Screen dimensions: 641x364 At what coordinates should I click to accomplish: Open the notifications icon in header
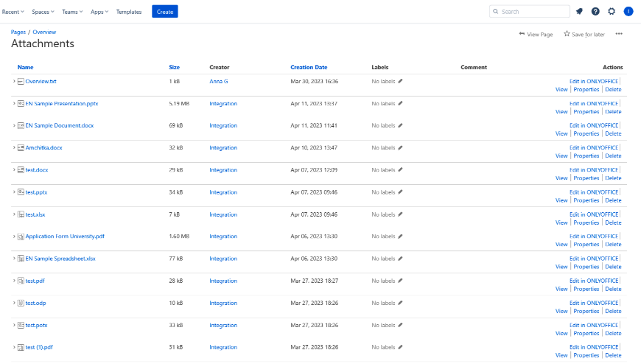(x=579, y=12)
